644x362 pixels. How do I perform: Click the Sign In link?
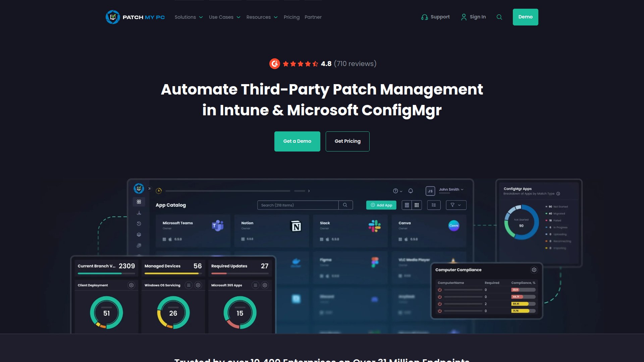point(473,17)
